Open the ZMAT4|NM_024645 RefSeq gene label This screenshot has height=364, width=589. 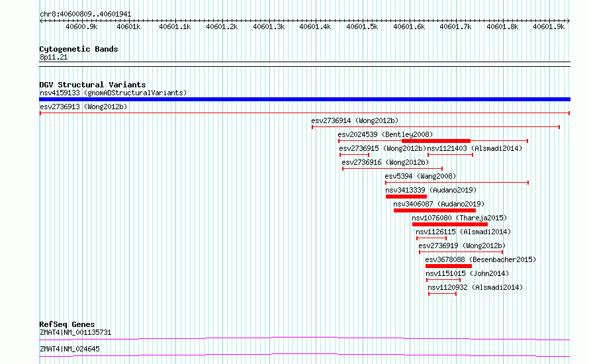click(x=70, y=349)
